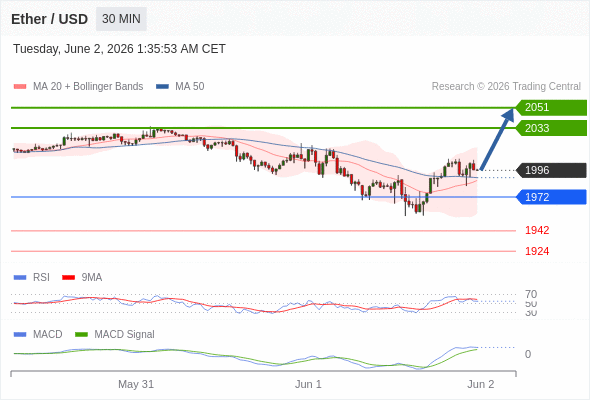Image resolution: width=590 pixels, height=400 pixels.
Task: Click the MA 50 legend swatch
Action: (x=162, y=87)
